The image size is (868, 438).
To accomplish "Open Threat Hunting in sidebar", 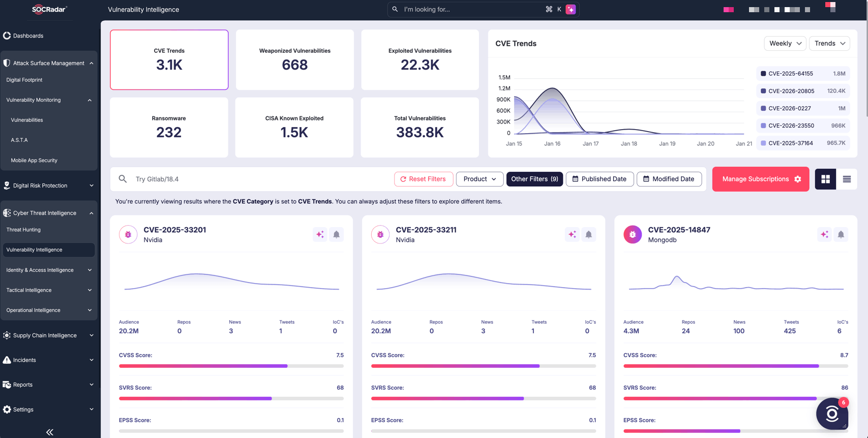I will (23, 230).
